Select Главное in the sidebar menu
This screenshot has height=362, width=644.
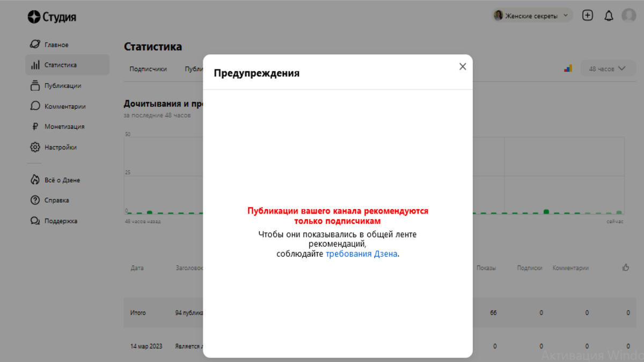click(x=57, y=44)
